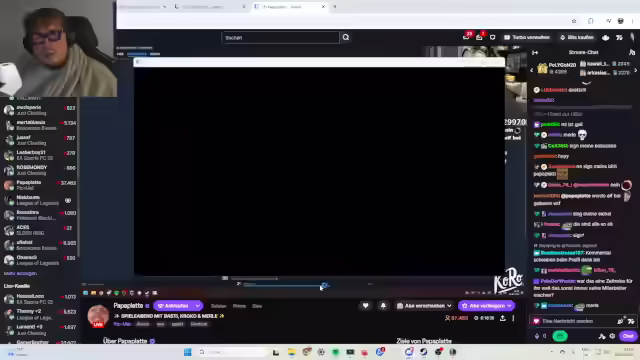Show next gift leaderboard entry

(x=635, y=70)
